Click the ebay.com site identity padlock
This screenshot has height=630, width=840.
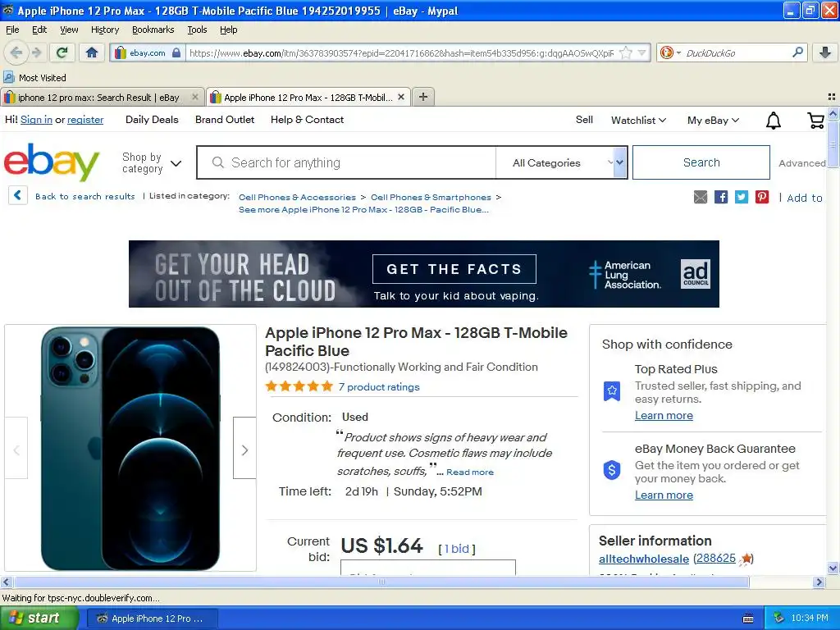tap(176, 53)
